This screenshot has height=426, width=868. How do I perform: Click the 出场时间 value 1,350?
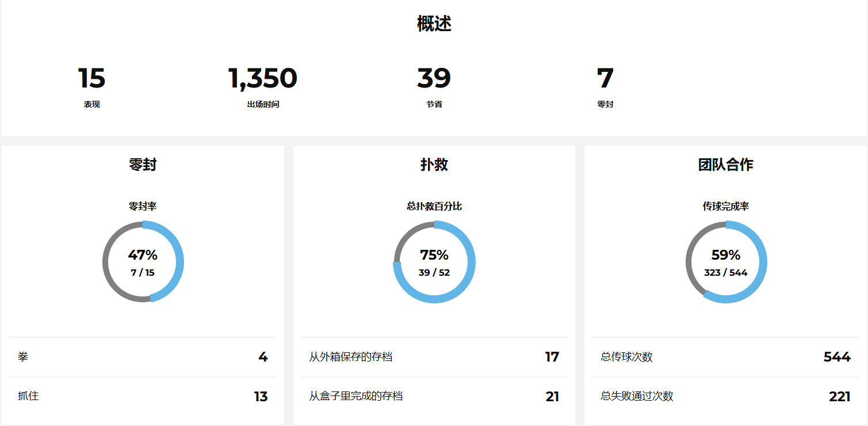[x=262, y=79]
